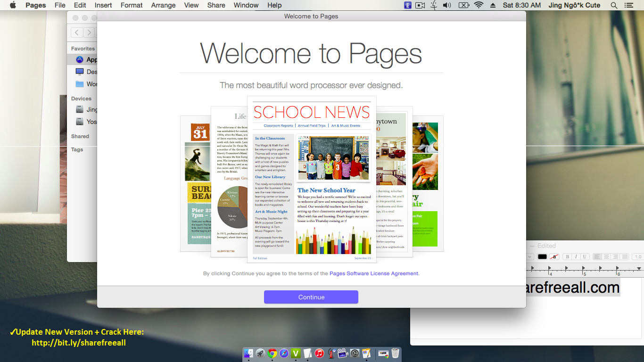Screen dimensions: 644x362
Task: Open the Jing Ngô*k Cute user menu
Action: [x=575, y=5]
